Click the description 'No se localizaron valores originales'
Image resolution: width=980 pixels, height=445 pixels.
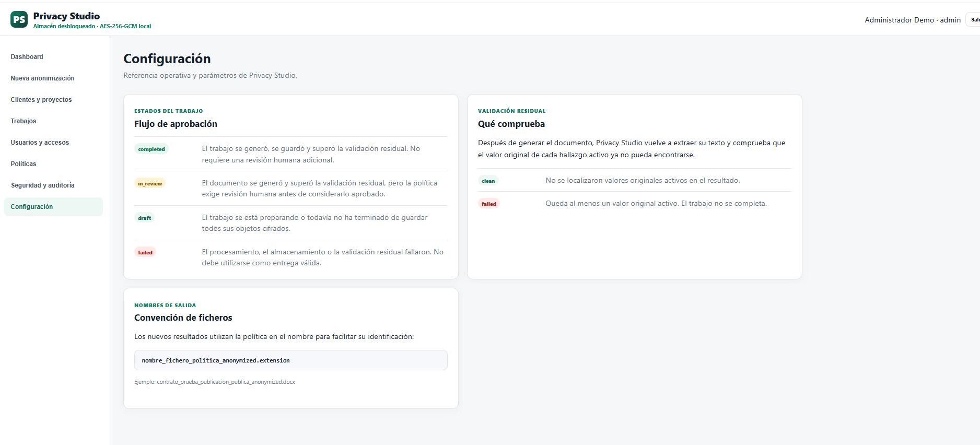coord(643,180)
